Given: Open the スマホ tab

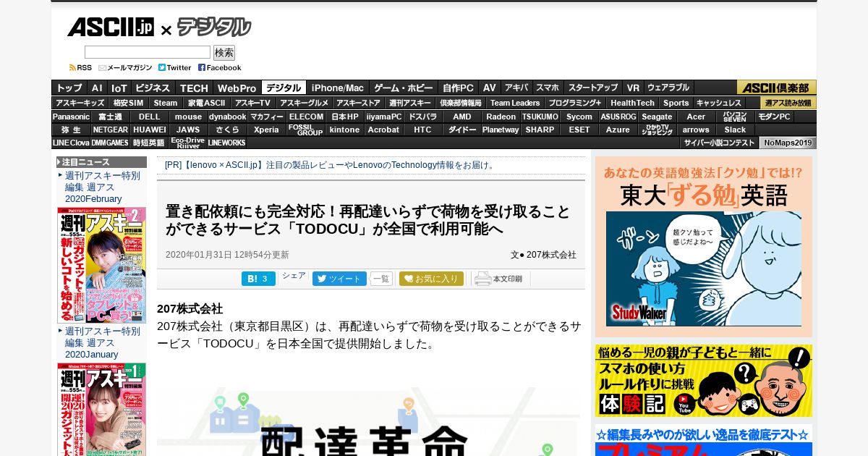Looking at the screenshot, I should [x=548, y=88].
